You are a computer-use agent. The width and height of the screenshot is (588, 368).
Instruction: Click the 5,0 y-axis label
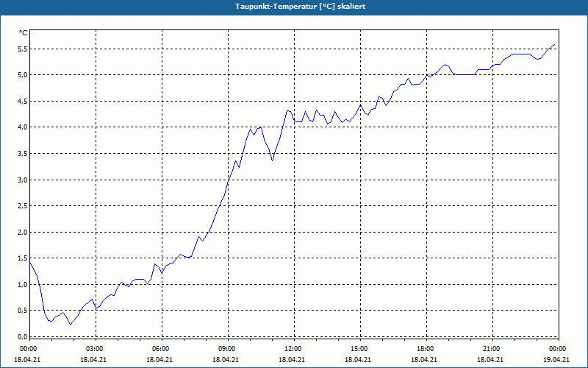[23, 75]
